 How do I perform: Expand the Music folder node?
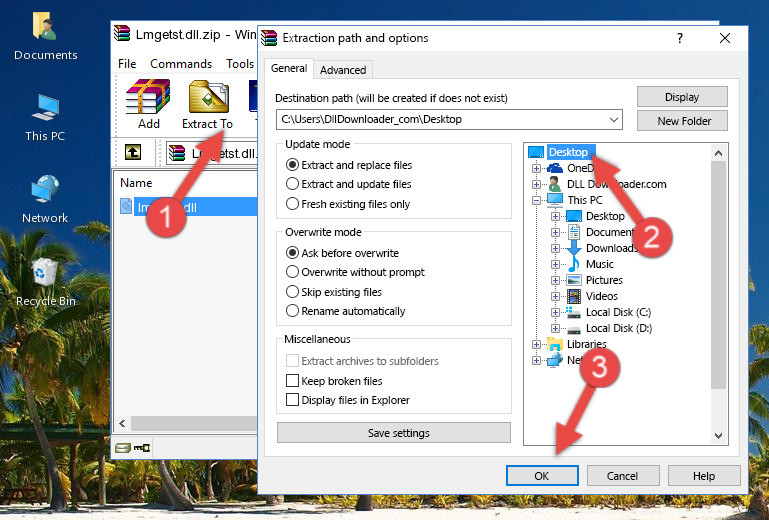(555, 264)
